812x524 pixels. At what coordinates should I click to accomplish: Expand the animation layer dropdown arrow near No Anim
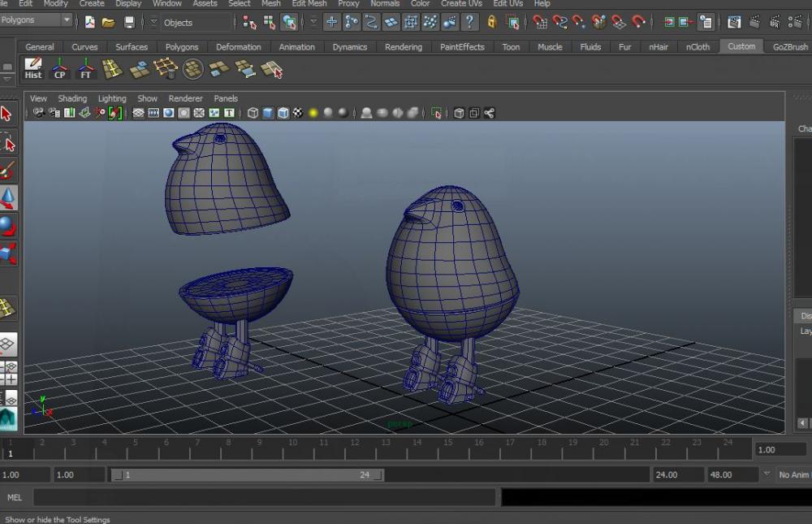(x=767, y=474)
